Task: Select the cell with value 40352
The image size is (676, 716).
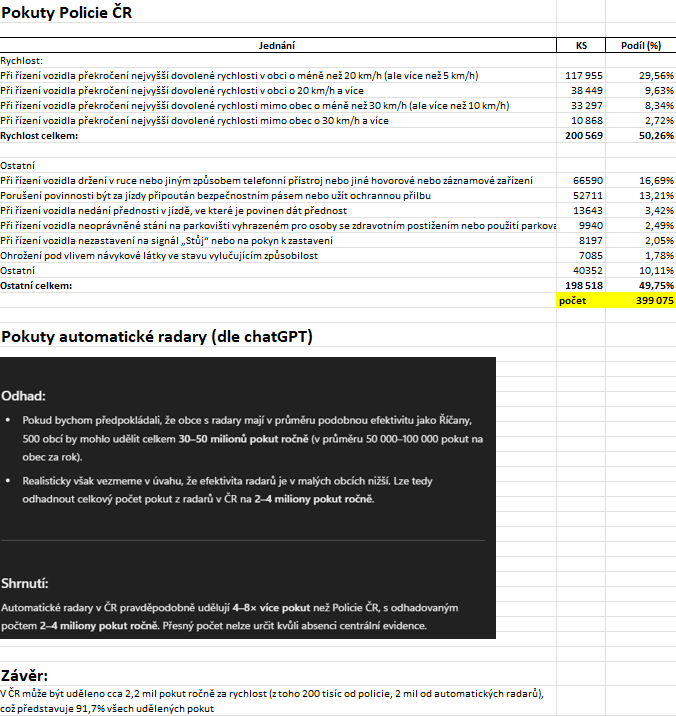Action: click(x=581, y=271)
